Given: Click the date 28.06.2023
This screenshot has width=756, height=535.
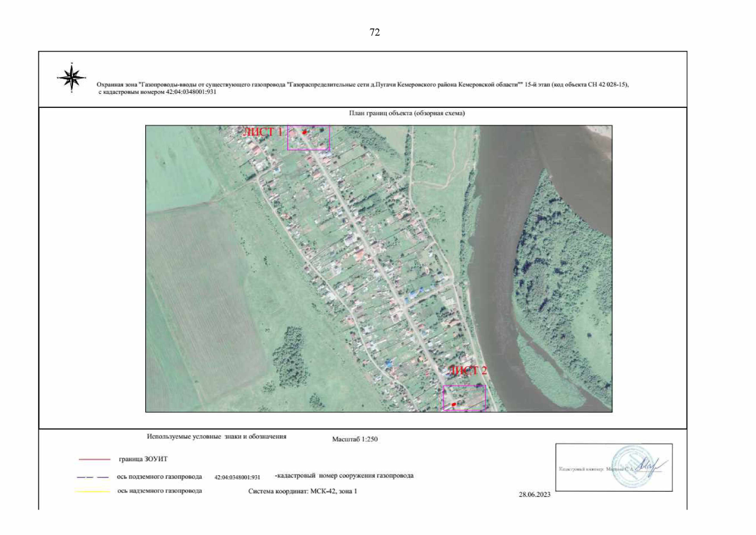Looking at the screenshot, I should 534,494.
